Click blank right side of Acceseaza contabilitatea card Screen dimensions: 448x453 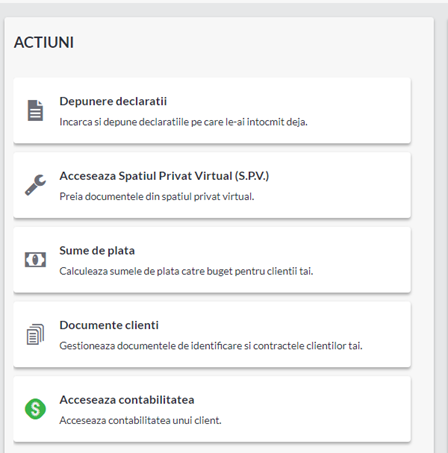(333, 409)
